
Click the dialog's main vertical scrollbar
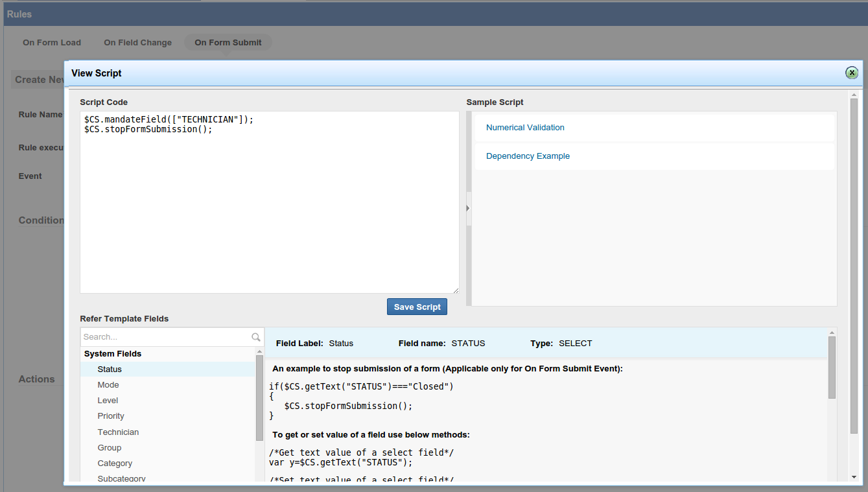854,266
